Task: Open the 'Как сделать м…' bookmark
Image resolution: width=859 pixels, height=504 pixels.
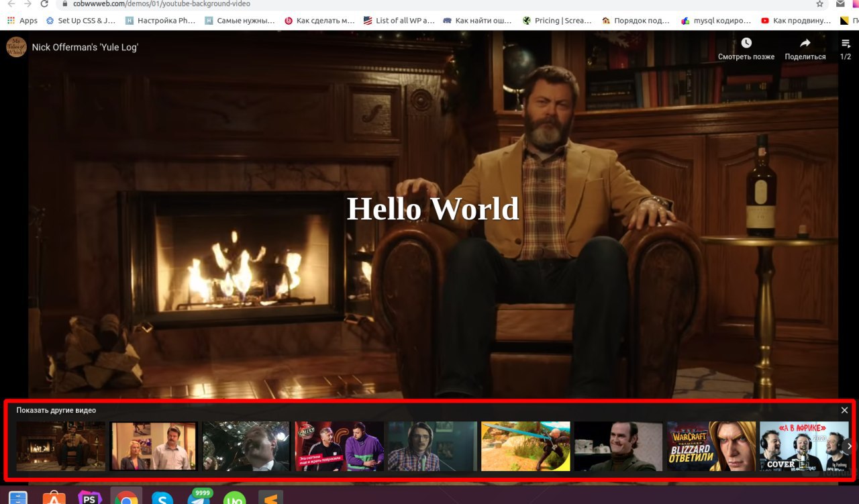Action: pos(319,21)
